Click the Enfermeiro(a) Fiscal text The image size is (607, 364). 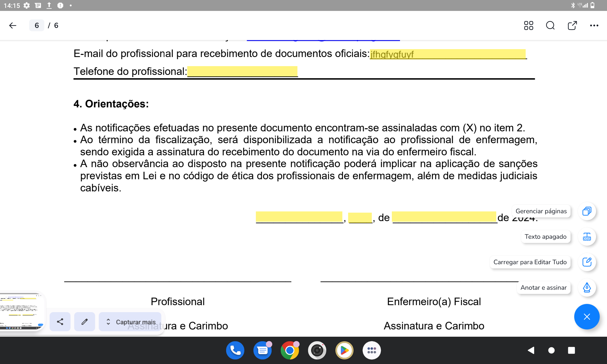[x=434, y=302]
